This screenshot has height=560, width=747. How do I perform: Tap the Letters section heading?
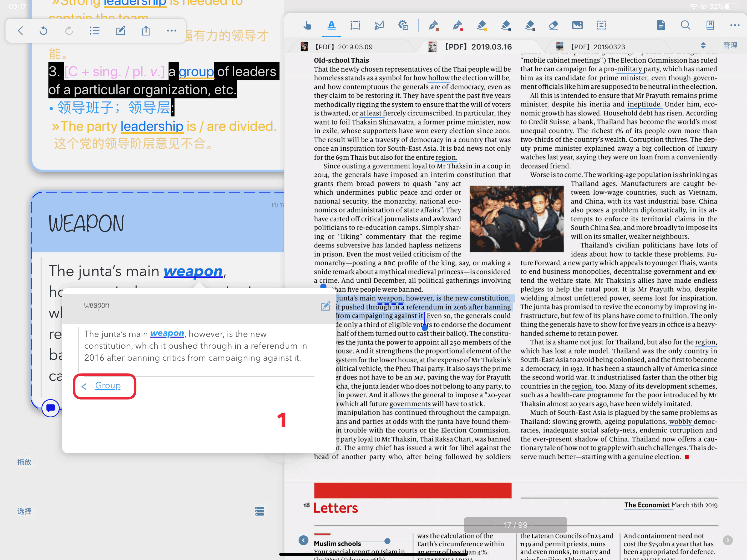[335, 508]
